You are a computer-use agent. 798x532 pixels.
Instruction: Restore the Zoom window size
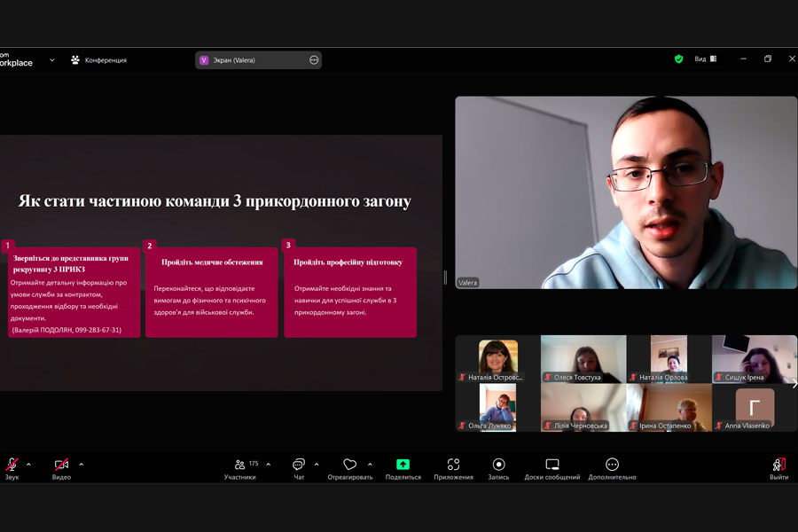(768, 59)
